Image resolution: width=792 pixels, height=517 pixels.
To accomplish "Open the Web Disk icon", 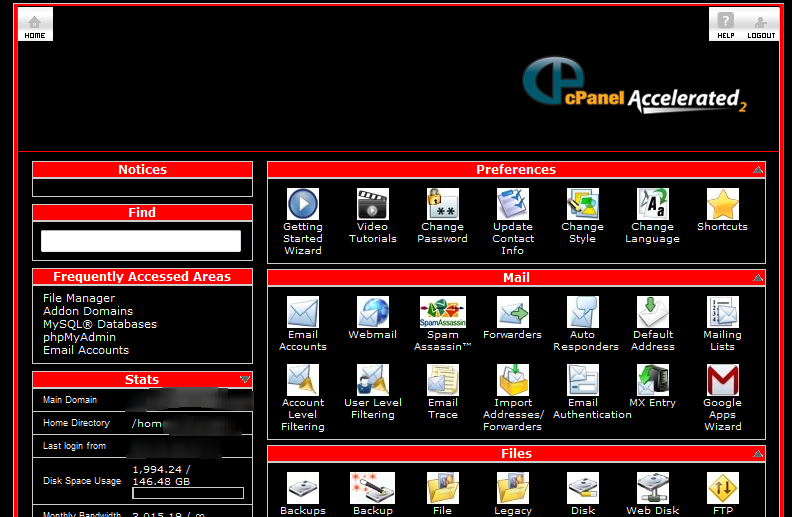I will coord(653,488).
